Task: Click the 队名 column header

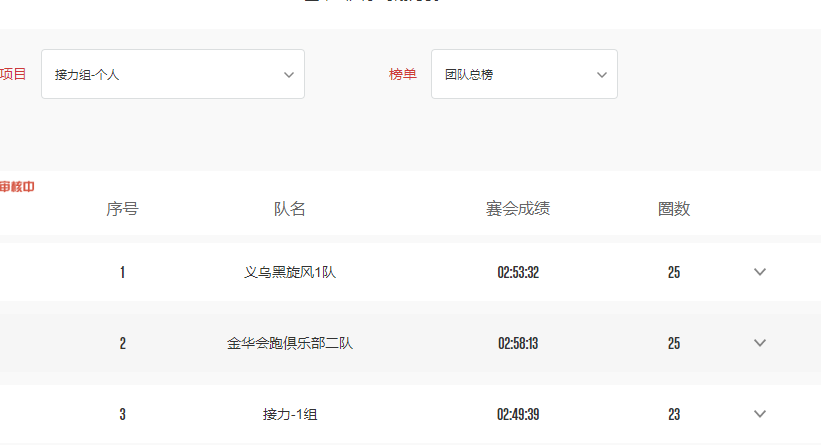Action: point(290,209)
